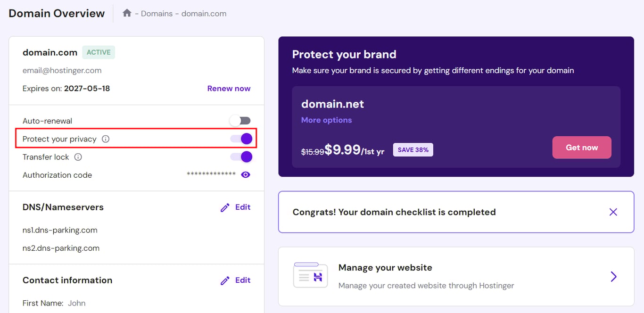
Task: Dismiss the domain checklist banner with the X
Action: click(613, 212)
